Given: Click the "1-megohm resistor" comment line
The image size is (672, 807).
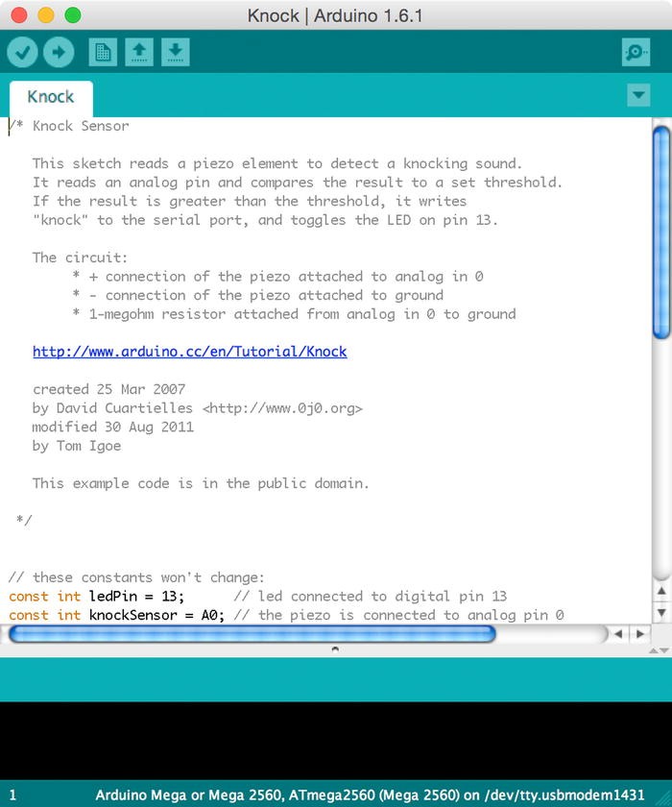Looking at the screenshot, I should pos(294,314).
